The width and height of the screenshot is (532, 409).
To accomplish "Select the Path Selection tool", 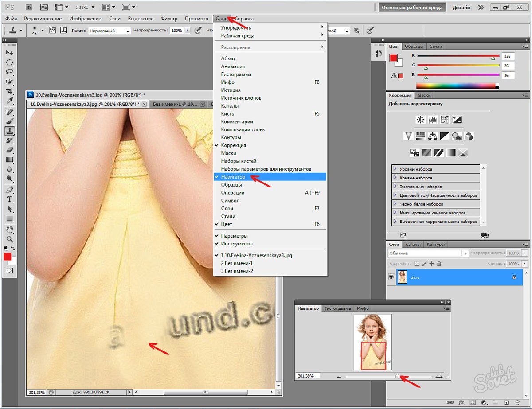I will (x=9, y=209).
